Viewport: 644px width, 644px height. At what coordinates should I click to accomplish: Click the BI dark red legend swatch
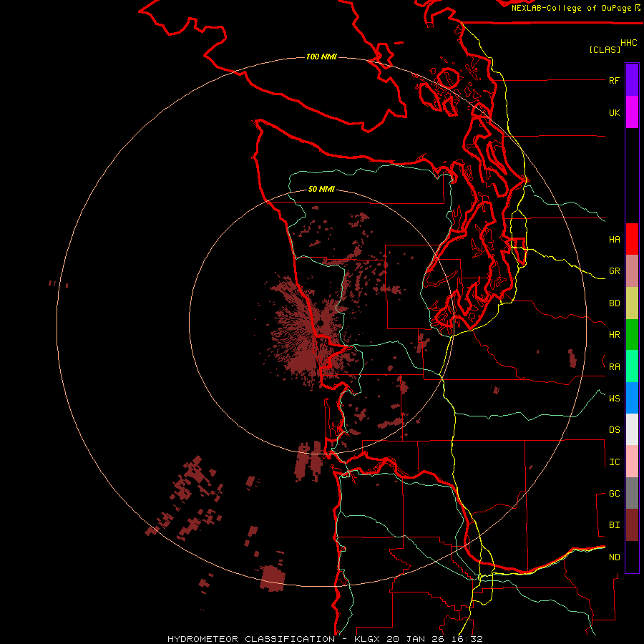point(632,525)
